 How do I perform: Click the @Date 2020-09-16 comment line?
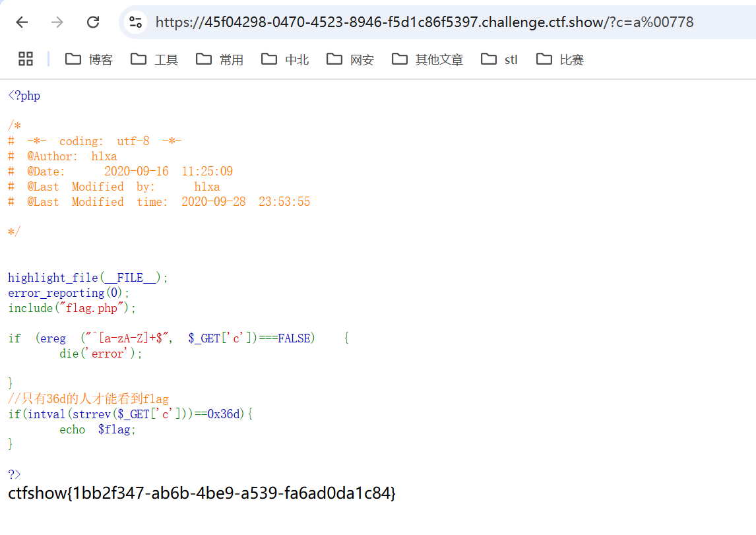click(121, 171)
